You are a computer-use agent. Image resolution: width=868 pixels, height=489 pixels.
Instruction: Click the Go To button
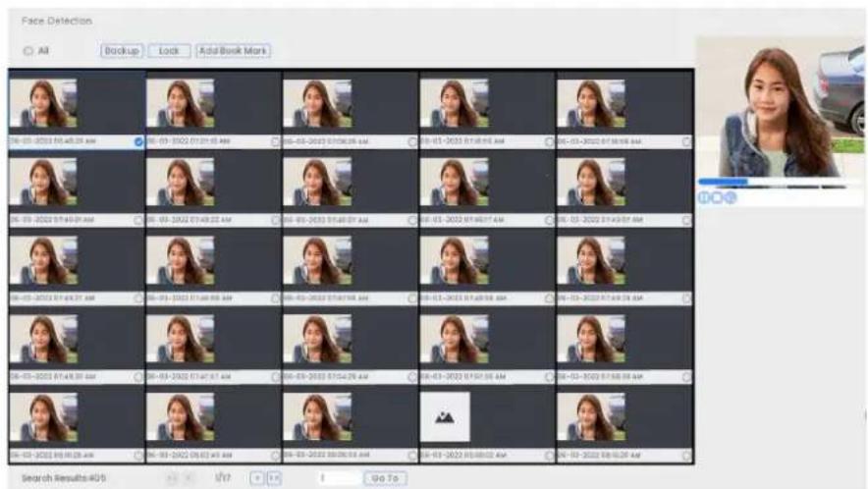click(385, 478)
